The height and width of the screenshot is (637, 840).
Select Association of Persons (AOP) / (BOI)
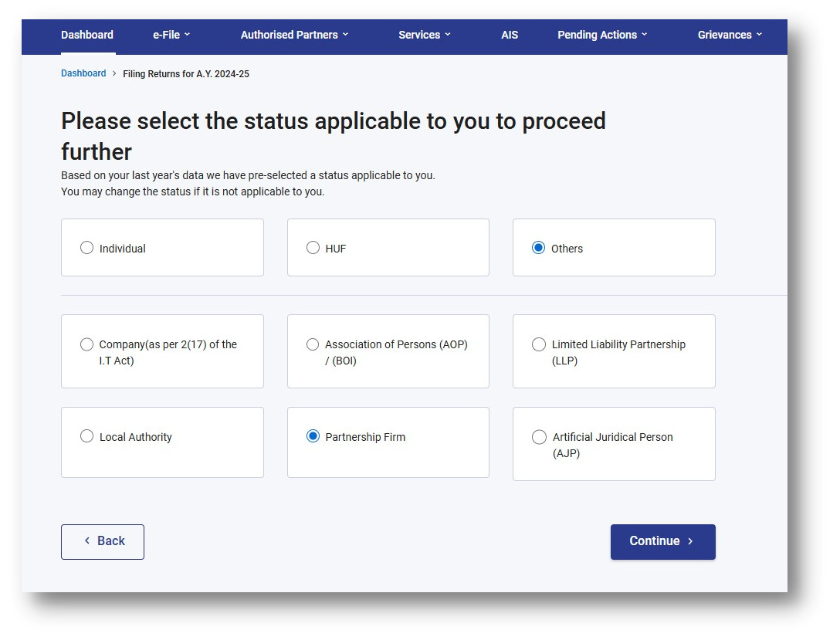tap(313, 344)
